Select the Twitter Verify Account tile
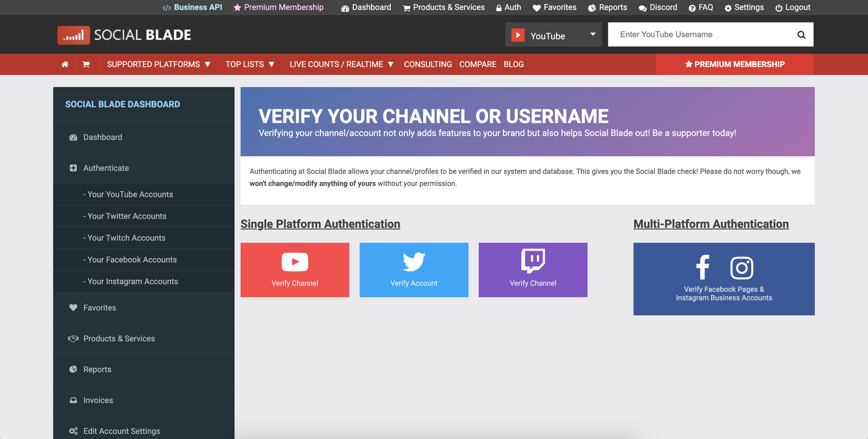This screenshot has height=439, width=868. (414, 270)
